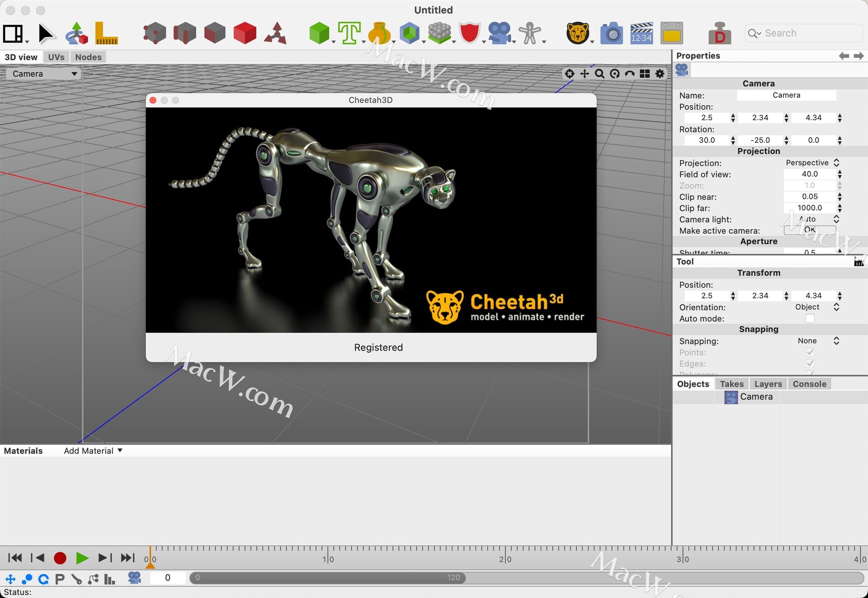The width and height of the screenshot is (868, 598).
Task: Switch to point selection mode cube
Action: 155,33
